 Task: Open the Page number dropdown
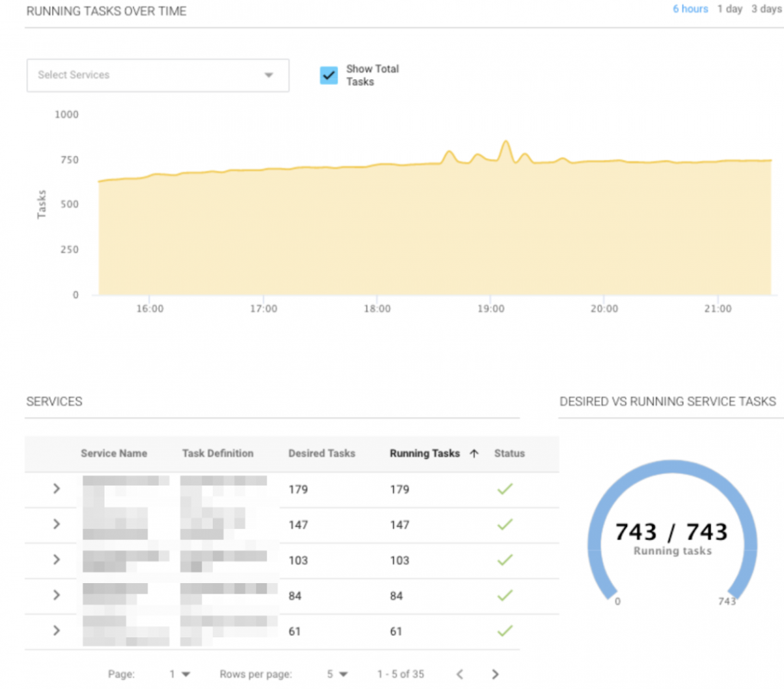point(180,674)
